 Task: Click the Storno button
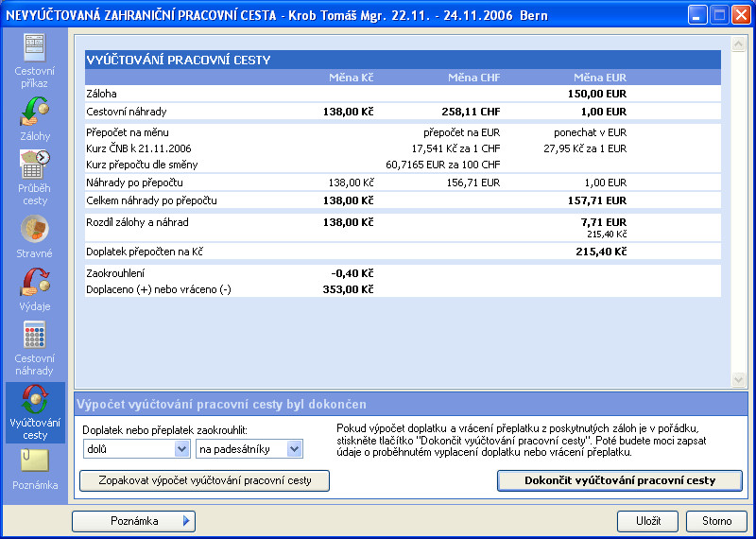pyautogui.click(x=716, y=521)
